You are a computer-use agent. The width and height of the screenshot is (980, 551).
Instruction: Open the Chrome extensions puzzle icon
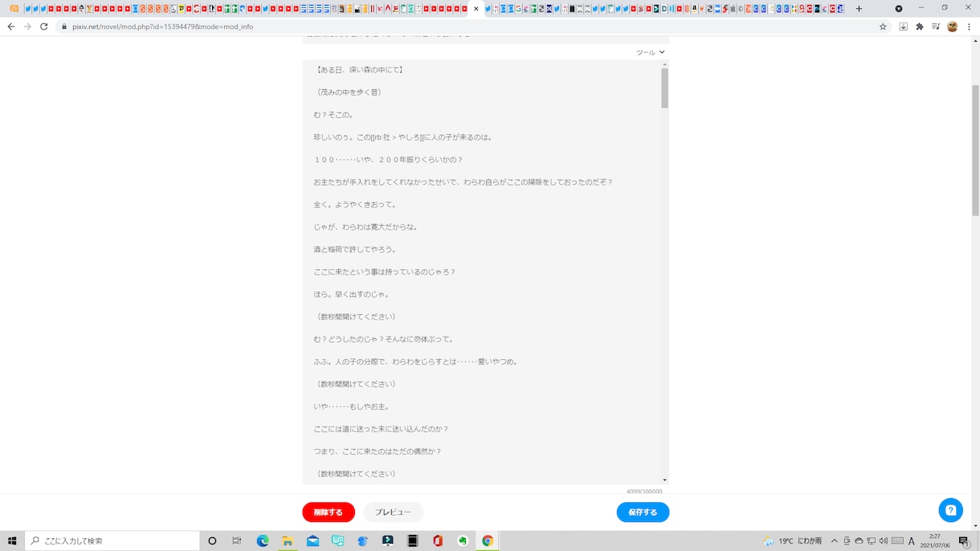tap(920, 27)
